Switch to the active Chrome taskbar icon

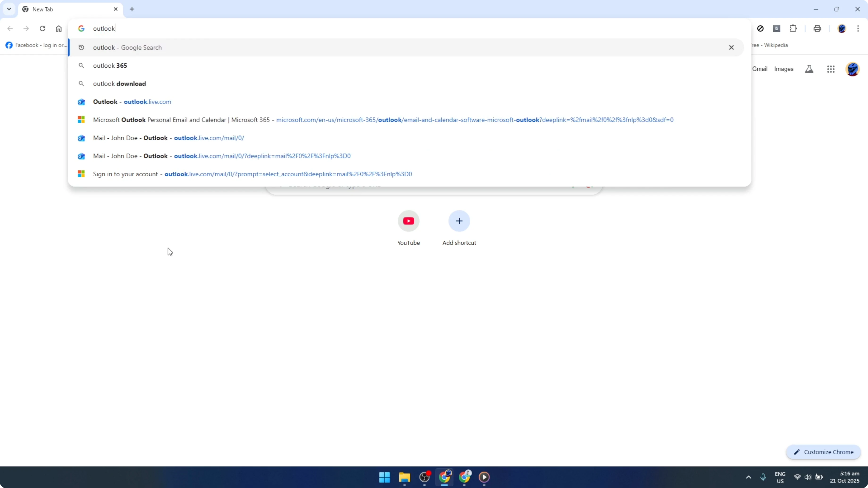(444, 477)
